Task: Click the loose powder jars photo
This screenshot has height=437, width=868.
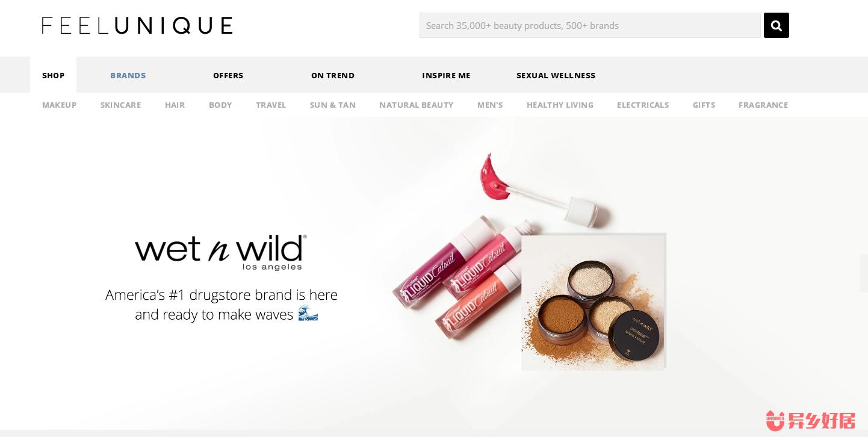Action: (x=594, y=302)
